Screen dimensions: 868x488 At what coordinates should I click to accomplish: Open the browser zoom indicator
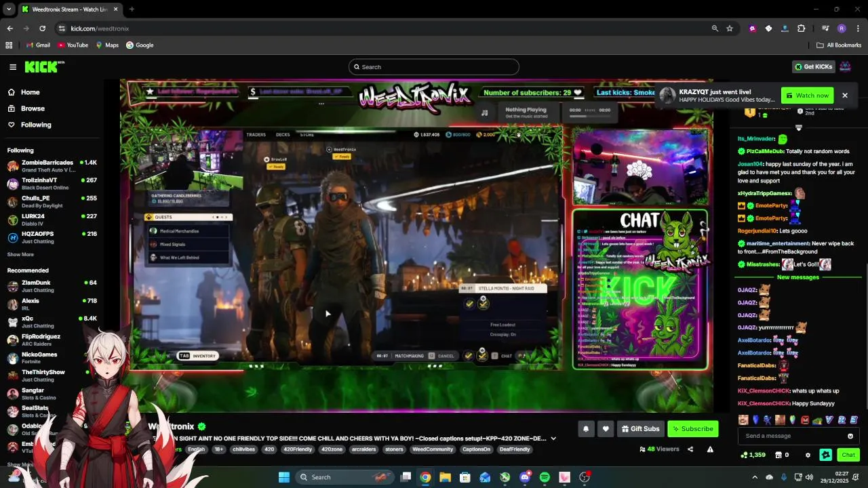coord(715,28)
